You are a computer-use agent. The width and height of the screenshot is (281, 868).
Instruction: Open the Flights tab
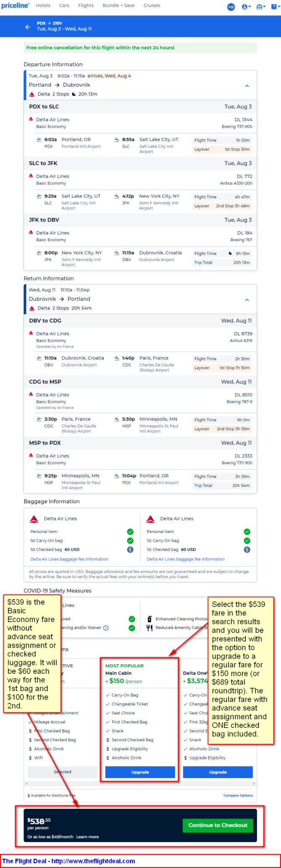coord(86,5)
